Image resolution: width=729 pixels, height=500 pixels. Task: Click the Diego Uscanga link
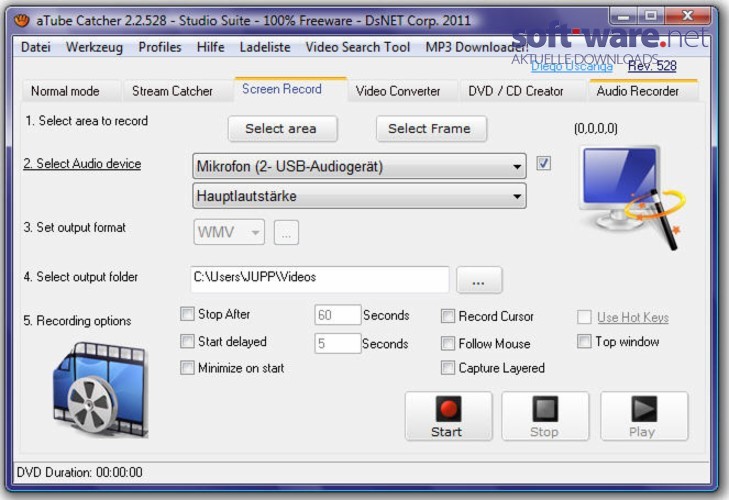571,66
